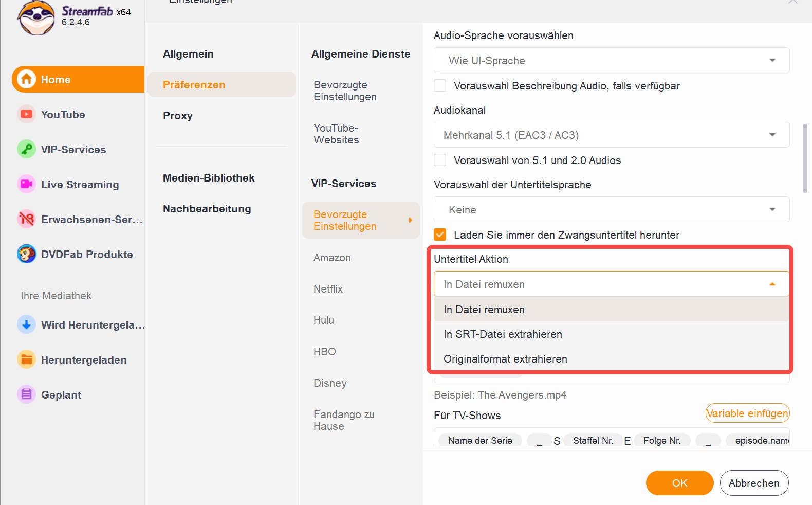Click the episode.name variable tag
The width and height of the screenshot is (812, 505).
tap(759, 440)
